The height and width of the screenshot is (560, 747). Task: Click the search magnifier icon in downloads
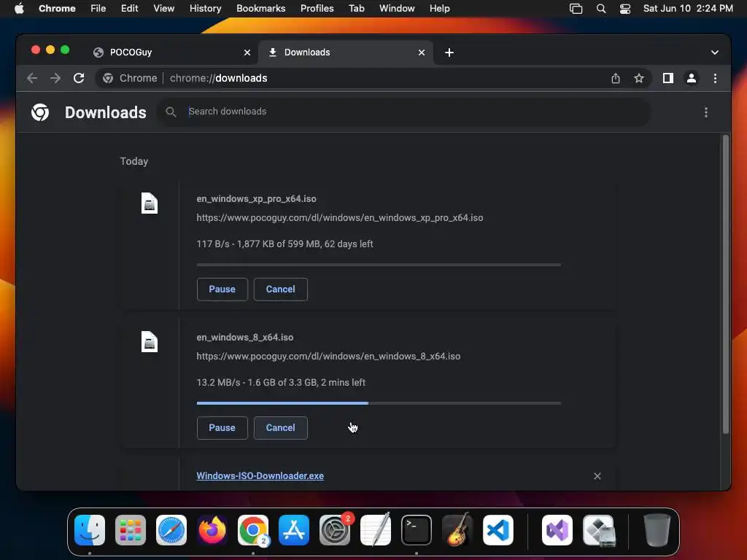[171, 112]
